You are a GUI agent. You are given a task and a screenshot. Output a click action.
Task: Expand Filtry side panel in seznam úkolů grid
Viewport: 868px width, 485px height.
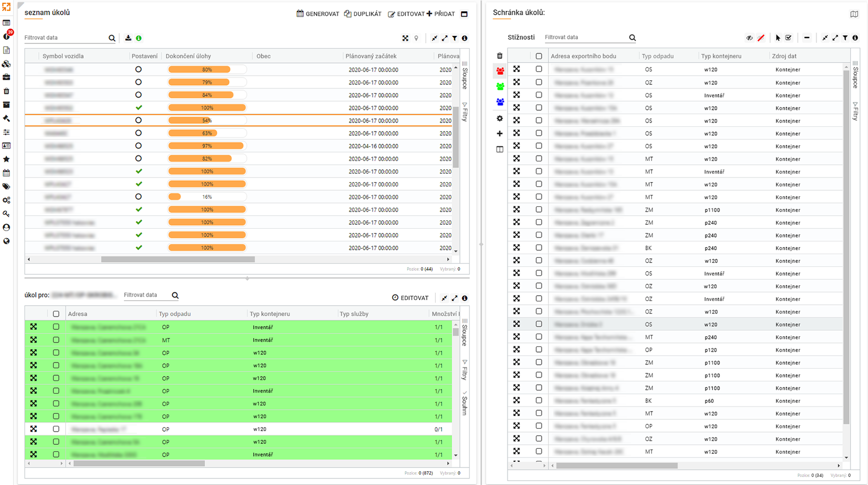(464, 112)
